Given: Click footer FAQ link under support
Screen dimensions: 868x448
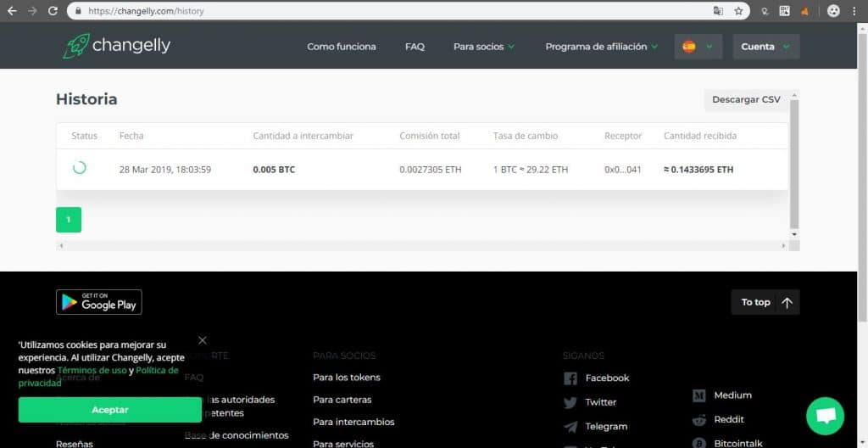Looking at the screenshot, I should coord(194,378).
